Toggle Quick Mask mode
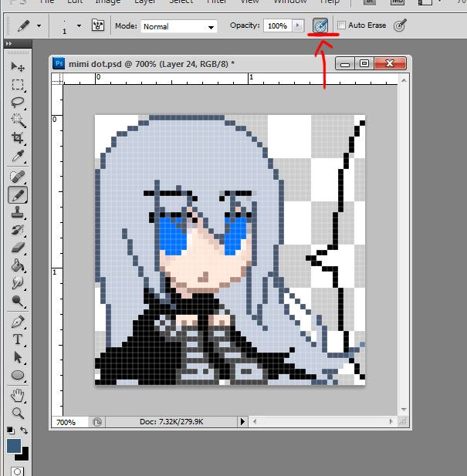The width and height of the screenshot is (467, 476). click(17, 471)
